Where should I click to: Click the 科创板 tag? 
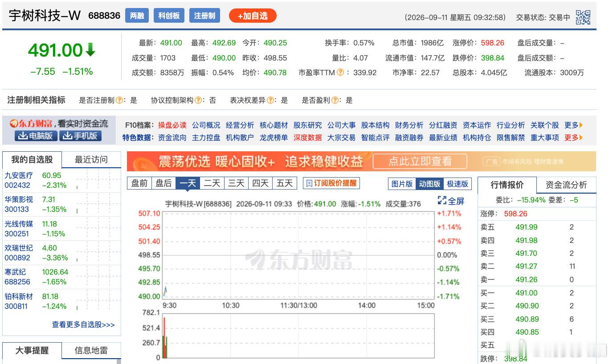point(169,16)
